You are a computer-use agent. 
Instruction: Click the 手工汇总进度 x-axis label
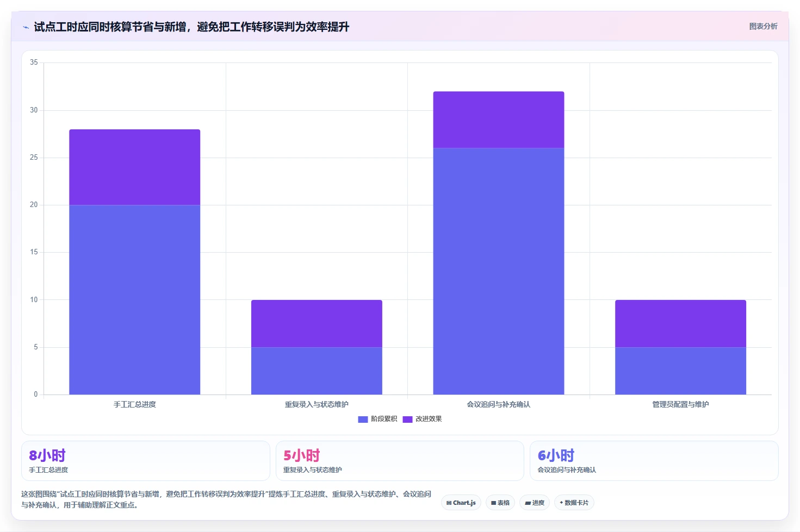point(135,404)
